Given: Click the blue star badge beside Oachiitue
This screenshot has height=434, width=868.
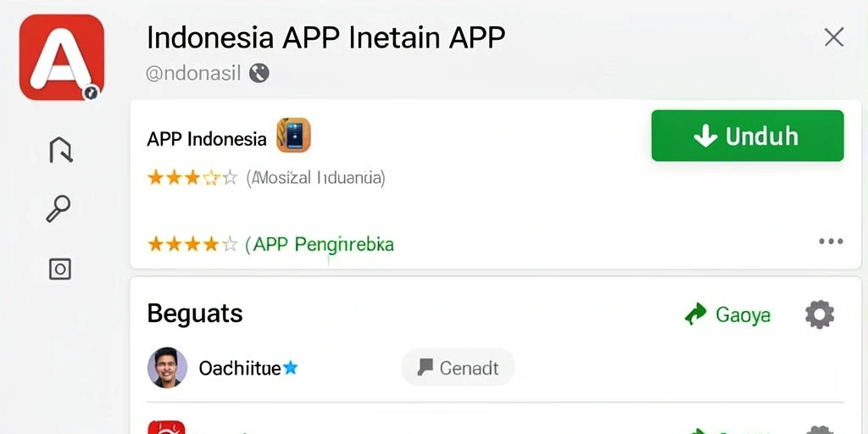Looking at the screenshot, I should tap(290, 368).
